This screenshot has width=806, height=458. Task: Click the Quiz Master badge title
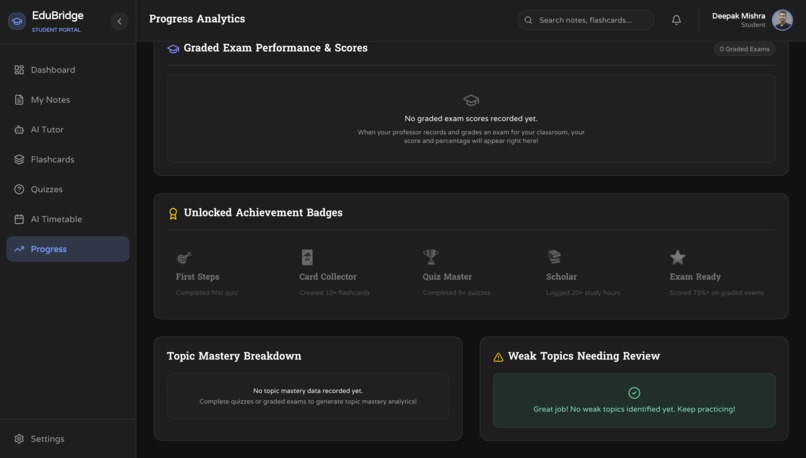(x=447, y=277)
